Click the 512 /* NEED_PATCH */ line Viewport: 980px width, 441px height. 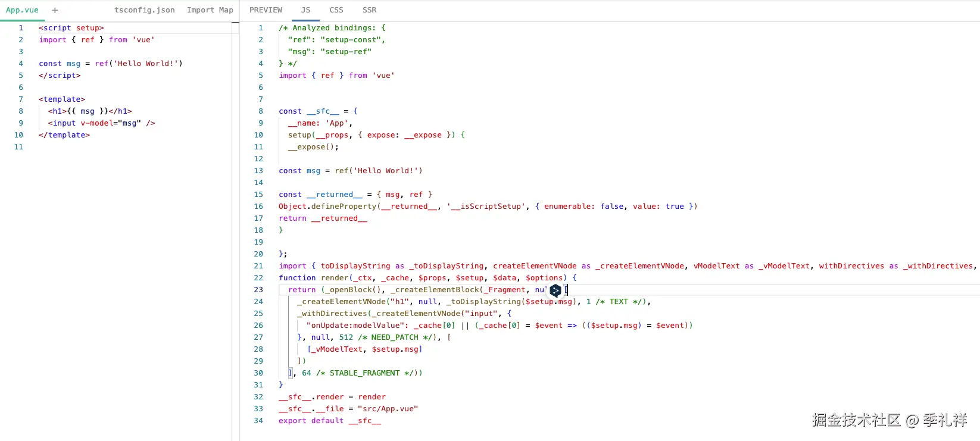374,337
